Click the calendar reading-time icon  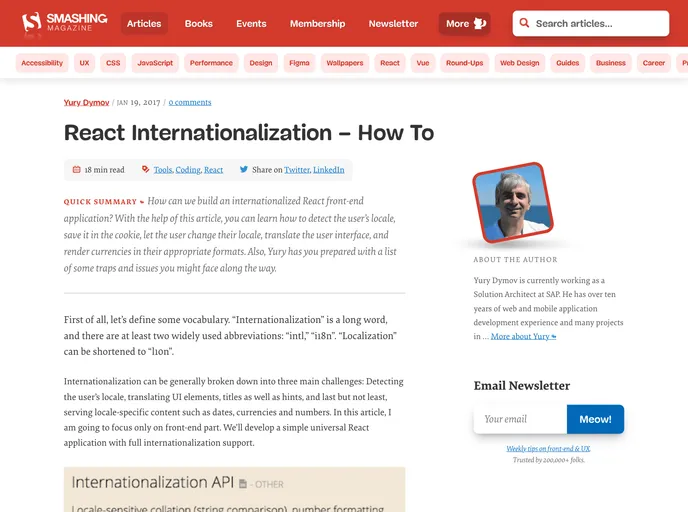[77, 170]
